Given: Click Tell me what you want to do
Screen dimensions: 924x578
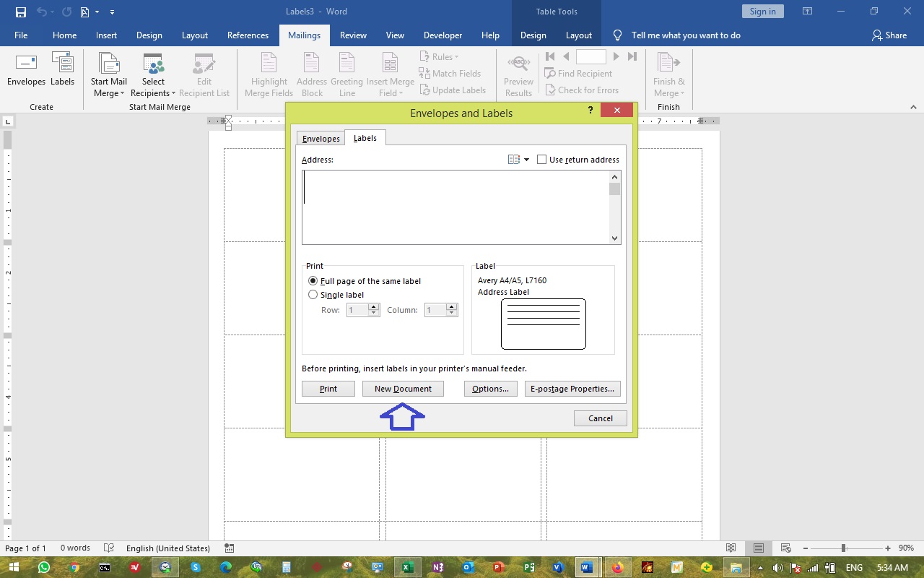Looking at the screenshot, I should (686, 35).
